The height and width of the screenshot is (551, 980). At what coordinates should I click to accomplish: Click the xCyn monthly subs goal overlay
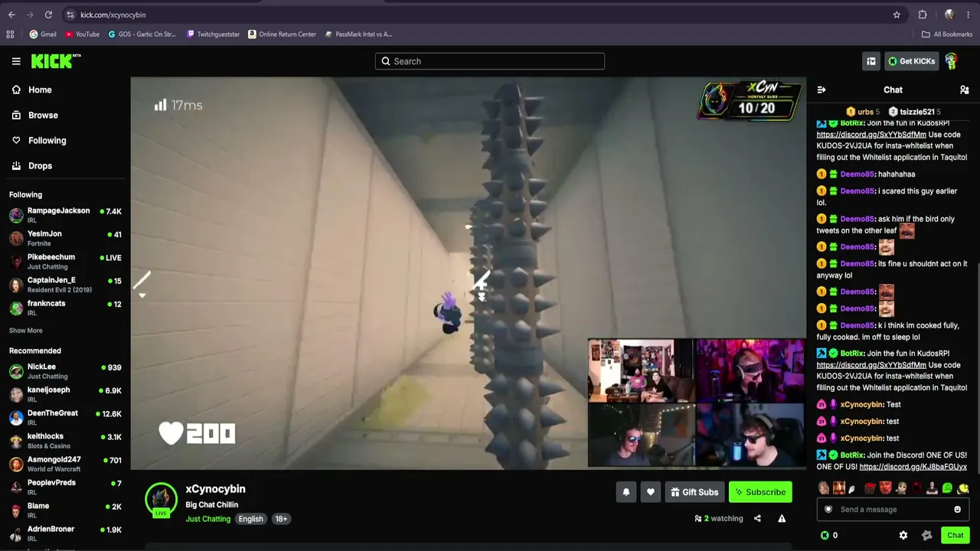coord(751,101)
